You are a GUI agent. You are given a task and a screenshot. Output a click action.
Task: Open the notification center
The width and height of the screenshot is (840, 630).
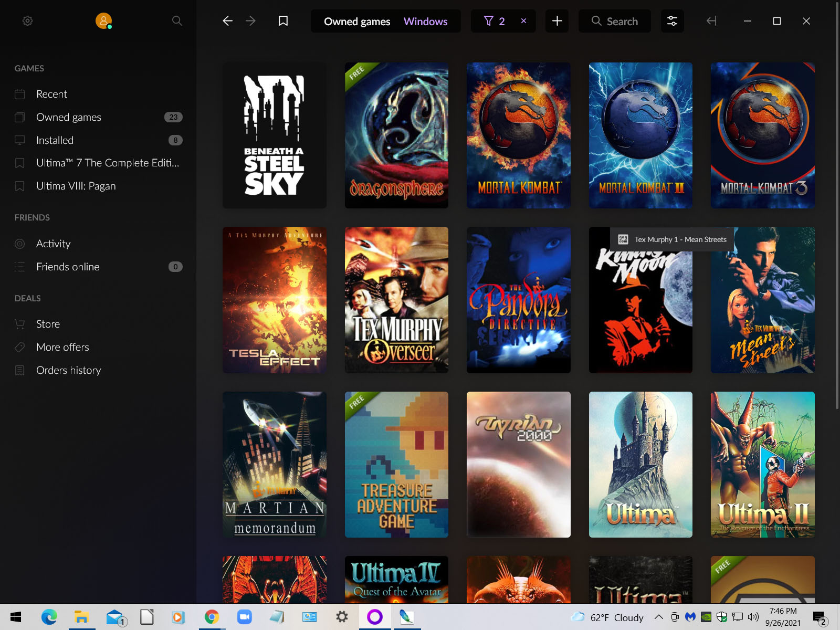click(819, 618)
